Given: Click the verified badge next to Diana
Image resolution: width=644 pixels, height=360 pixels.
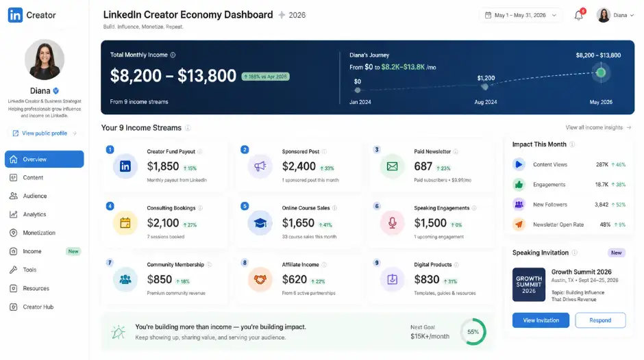Looking at the screenshot, I should [x=56, y=91].
